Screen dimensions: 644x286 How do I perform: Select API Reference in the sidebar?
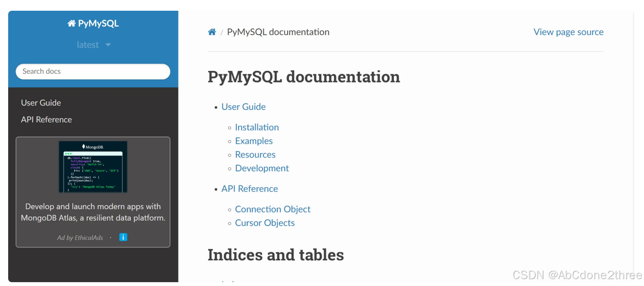pos(46,119)
